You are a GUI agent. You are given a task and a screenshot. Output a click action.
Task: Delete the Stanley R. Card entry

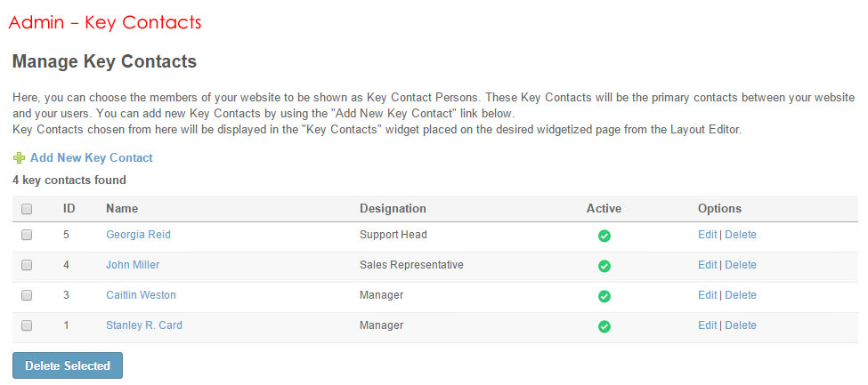coord(741,325)
